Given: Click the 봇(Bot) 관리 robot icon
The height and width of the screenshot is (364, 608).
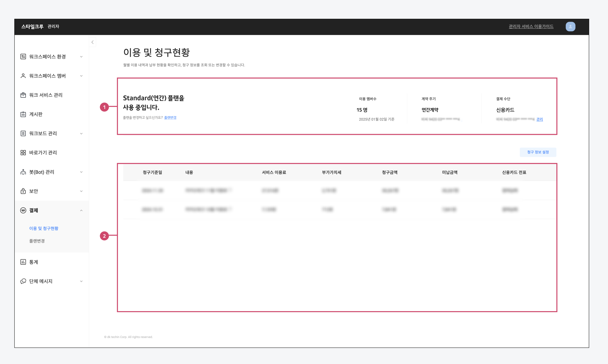Looking at the screenshot, I should click(23, 172).
